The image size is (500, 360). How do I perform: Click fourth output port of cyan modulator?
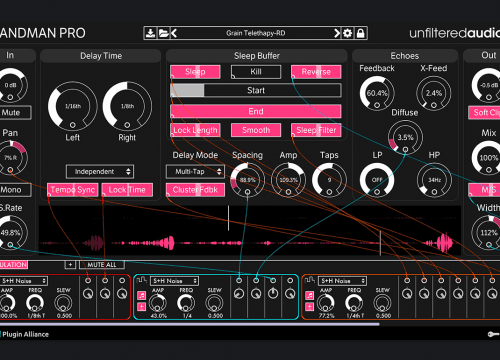tap(290, 280)
